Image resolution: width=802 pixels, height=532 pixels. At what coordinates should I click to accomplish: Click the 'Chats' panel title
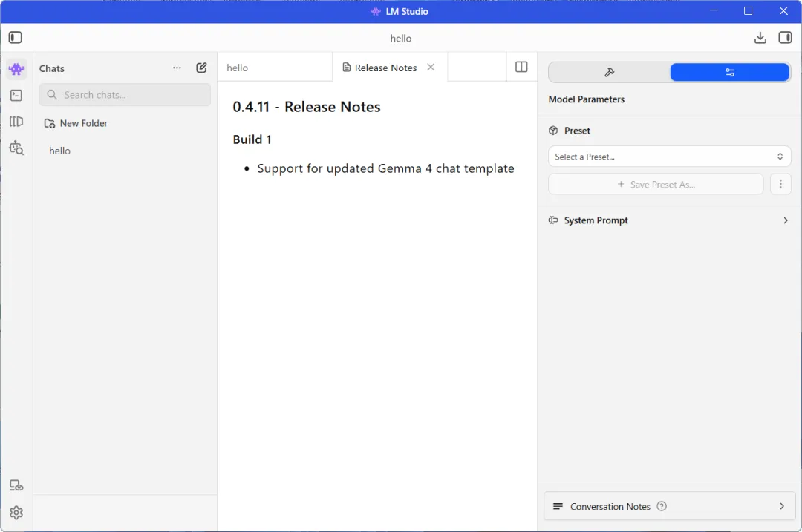coord(52,68)
